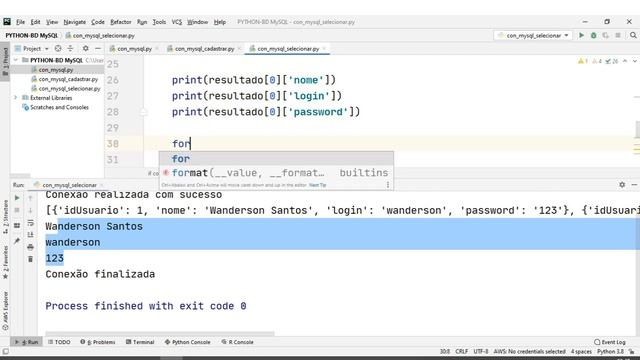Click the yellow warning count indicator
The width and height of the screenshot is (640, 360).
point(582,61)
